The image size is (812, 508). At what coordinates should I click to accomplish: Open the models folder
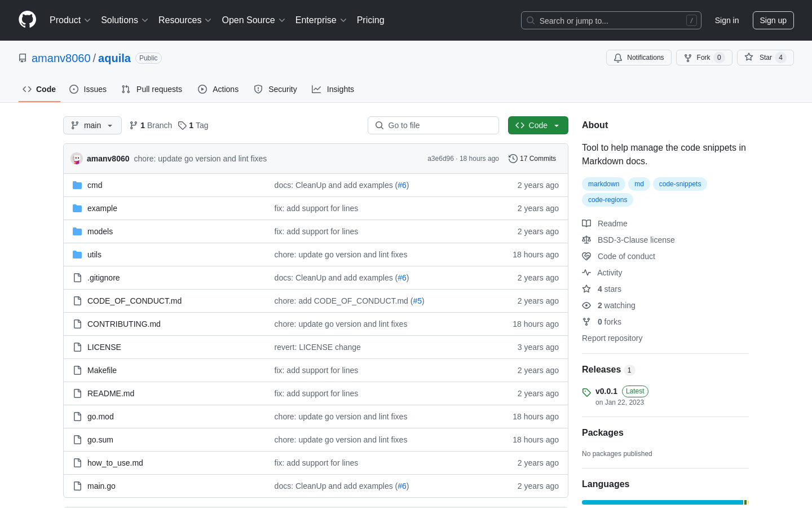click(x=100, y=231)
